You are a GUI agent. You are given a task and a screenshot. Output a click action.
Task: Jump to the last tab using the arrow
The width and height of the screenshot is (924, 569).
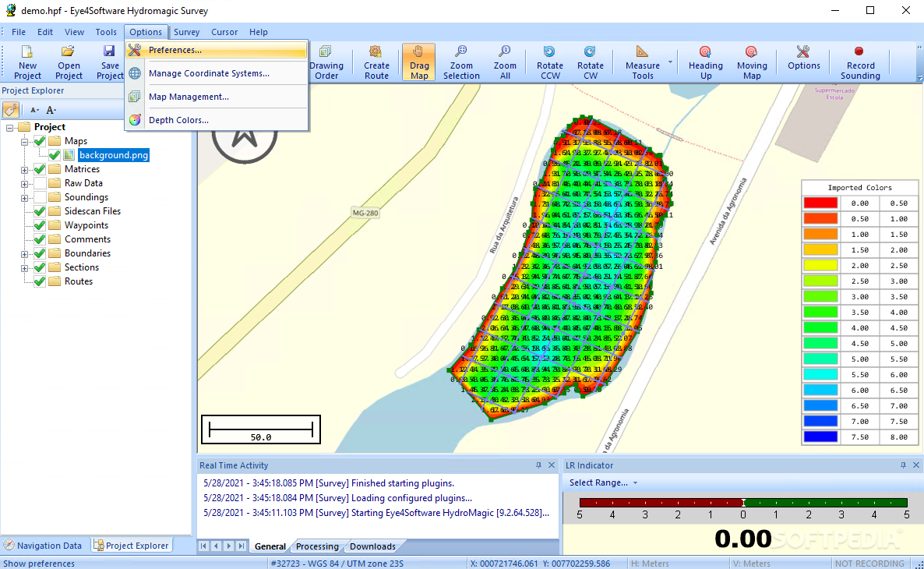pyautogui.click(x=241, y=546)
